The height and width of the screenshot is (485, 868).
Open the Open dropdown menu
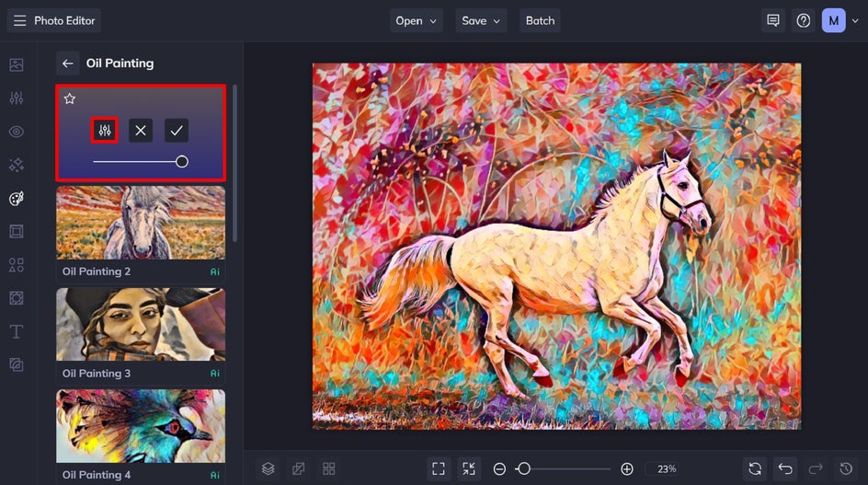[417, 20]
